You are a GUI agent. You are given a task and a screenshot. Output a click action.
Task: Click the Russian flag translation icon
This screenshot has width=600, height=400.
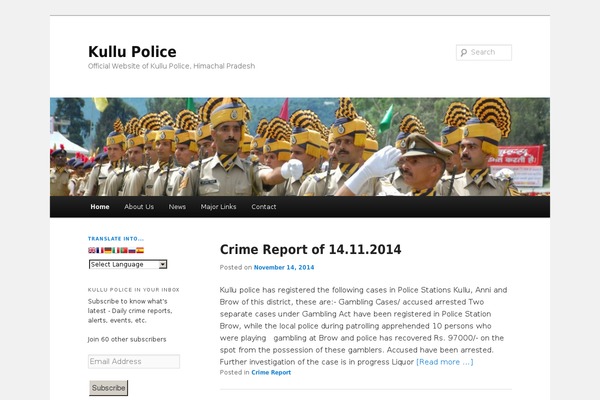coord(132,250)
